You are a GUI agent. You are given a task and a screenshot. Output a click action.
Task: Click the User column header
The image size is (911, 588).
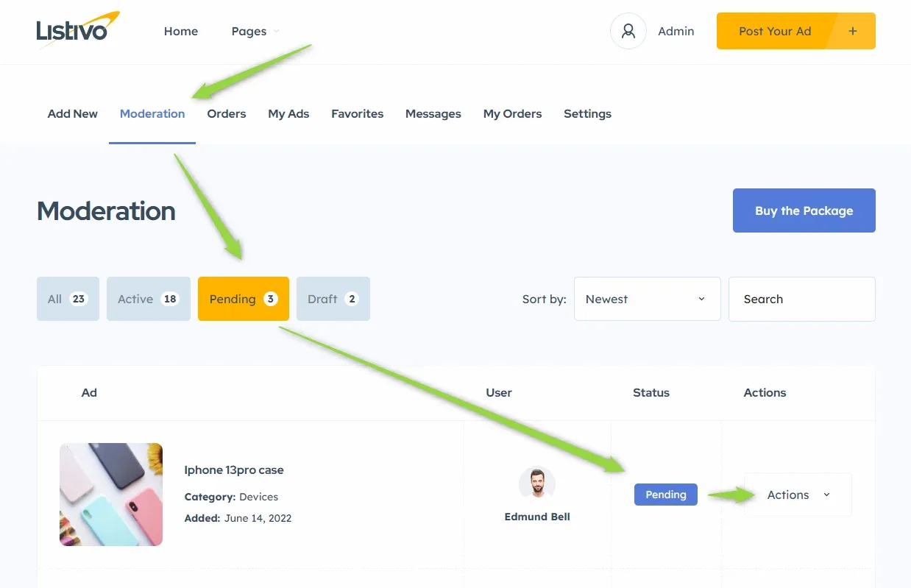[499, 393]
